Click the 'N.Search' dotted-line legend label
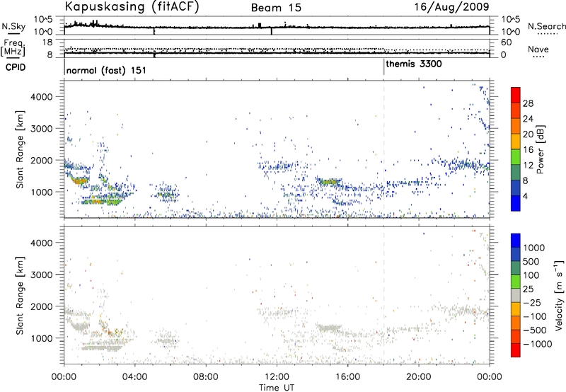The width and height of the screenshot is (566, 392). 546,26
